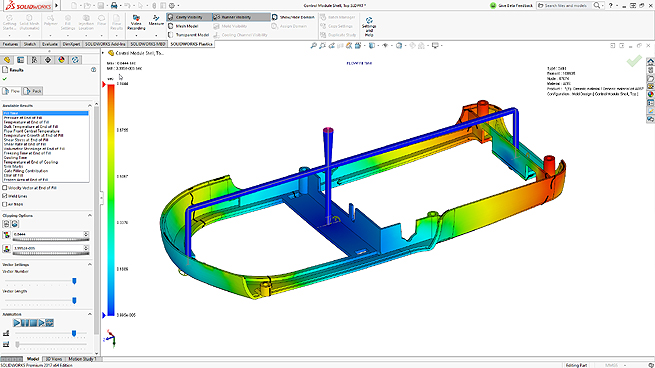The height and width of the screenshot is (368, 655).
Task: Click the Print icon in quick access toolbar
Action: [114, 5]
